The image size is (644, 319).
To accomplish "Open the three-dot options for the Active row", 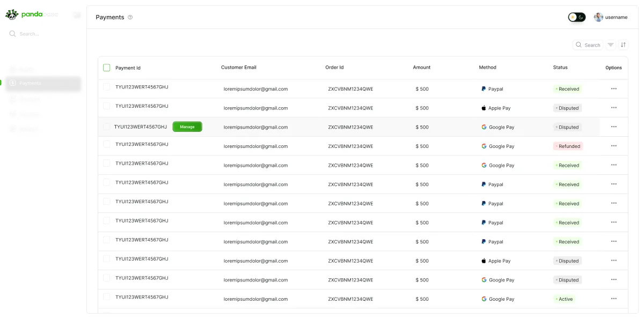I will point(614,299).
